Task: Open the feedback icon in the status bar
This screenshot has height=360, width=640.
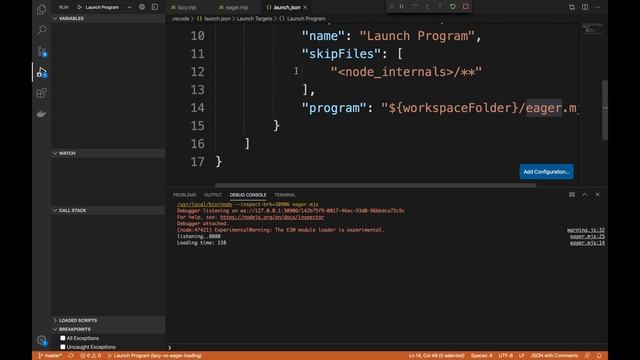Action: point(587,356)
